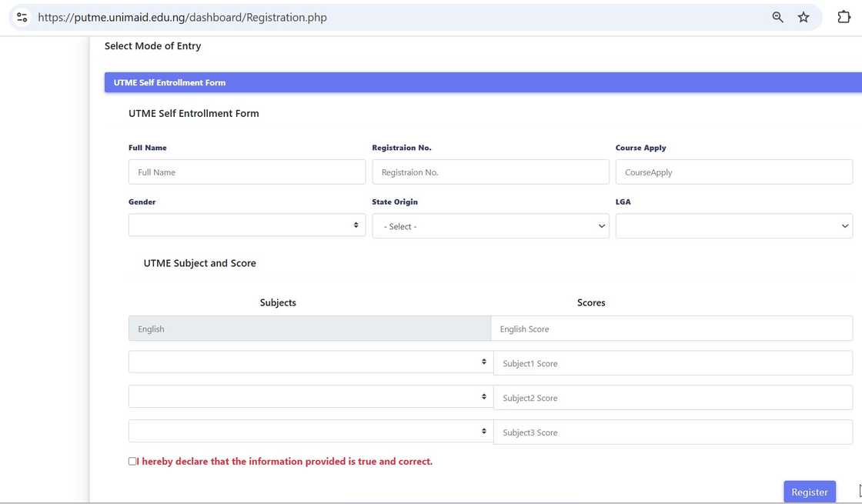Tick the declaration checkbox for true information
Viewport: 862px width, 504px height.
tap(132, 462)
